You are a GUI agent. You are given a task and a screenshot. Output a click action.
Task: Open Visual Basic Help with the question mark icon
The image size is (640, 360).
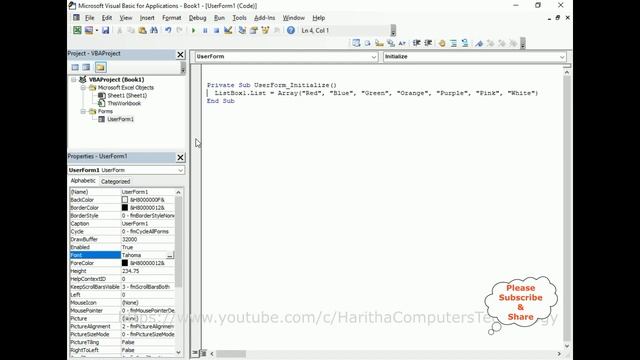pyautogui.click(x=291, y=30)
